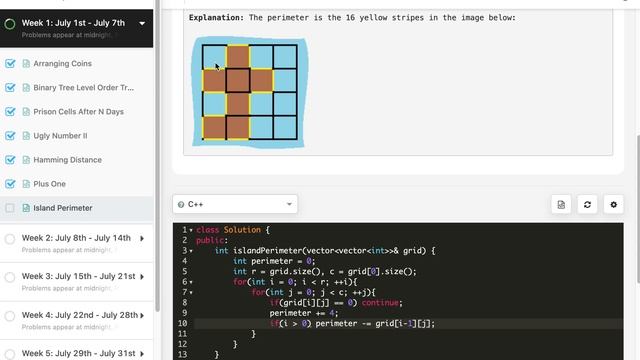
Task: Open the Ugly Number II problem
Action: [60, 136]
